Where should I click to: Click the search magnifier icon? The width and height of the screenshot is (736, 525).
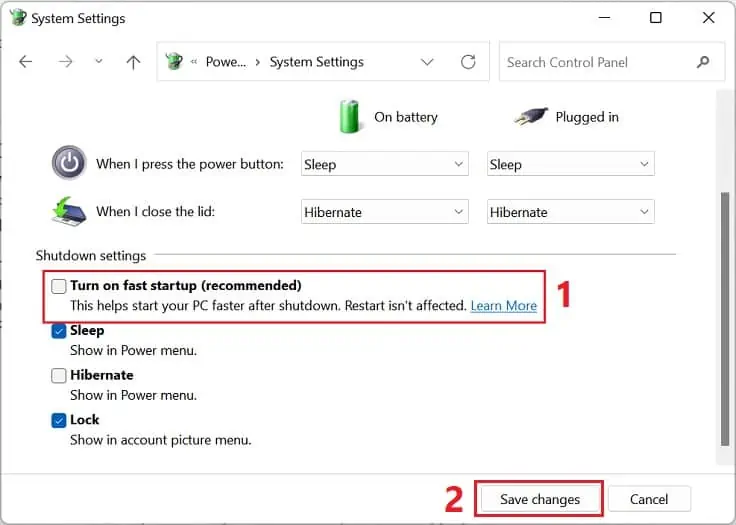point(702,62)
